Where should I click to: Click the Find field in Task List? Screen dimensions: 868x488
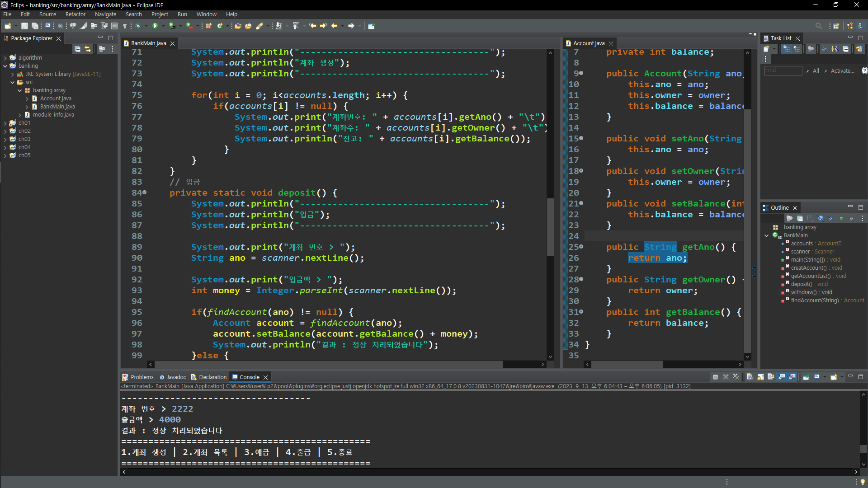point(783,70)
